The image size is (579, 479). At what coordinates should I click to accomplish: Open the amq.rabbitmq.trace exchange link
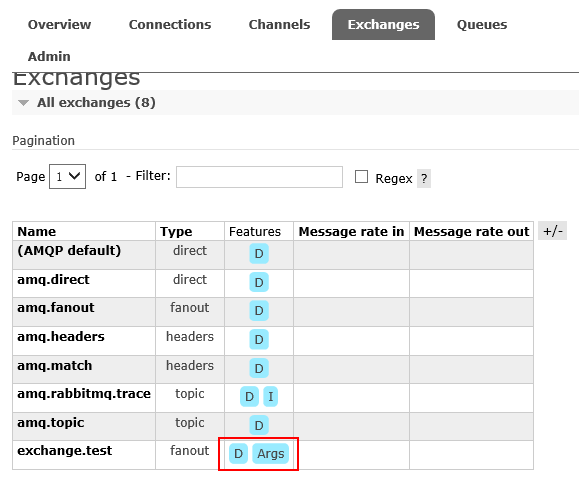(84, 394)
